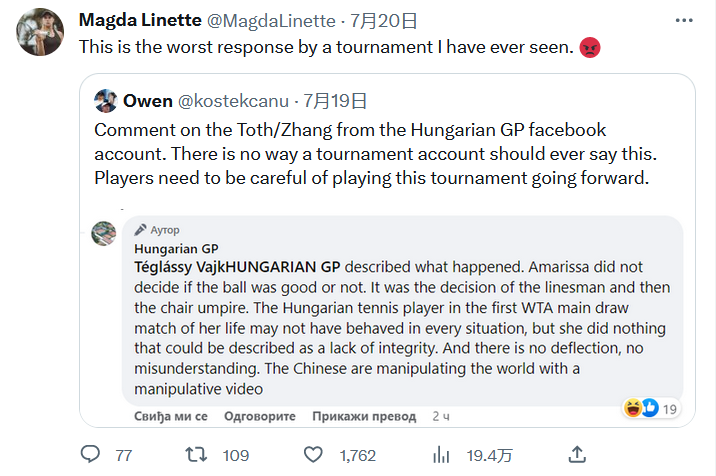716x476 pixels.
Task: Click the share upload icon
Action: point(576,455)
